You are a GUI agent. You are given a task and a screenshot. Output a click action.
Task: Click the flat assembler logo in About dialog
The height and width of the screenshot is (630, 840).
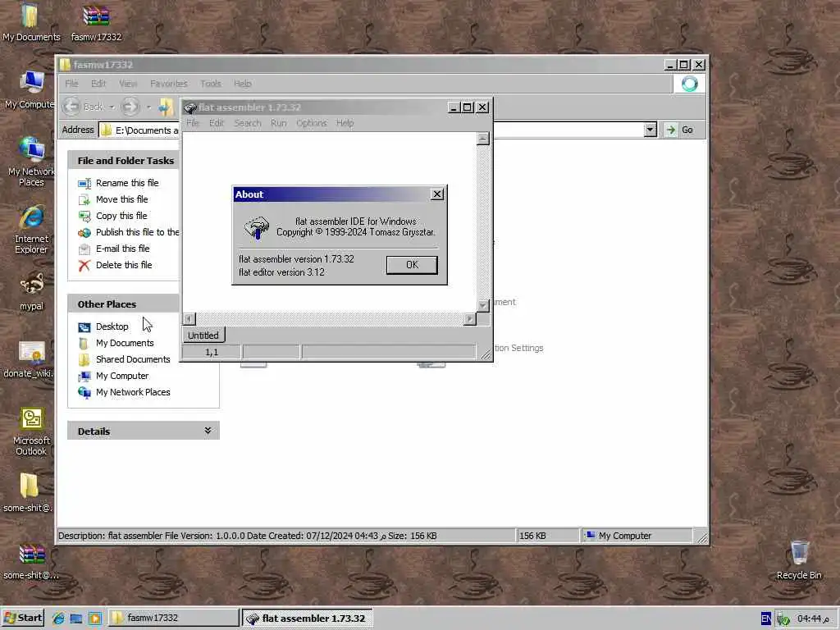pyautogui.click(x=256, y=227)
